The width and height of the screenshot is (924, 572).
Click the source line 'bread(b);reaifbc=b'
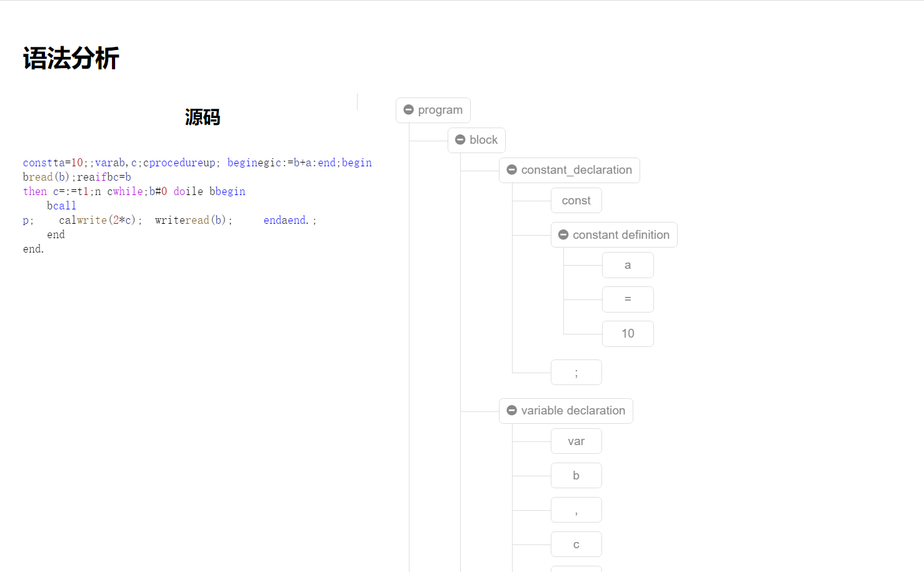(77, 177)
